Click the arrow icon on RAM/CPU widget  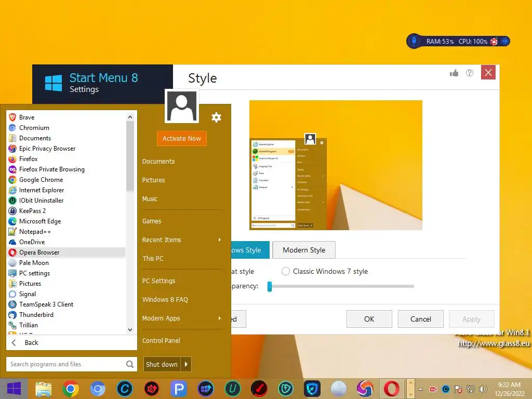tap(504, 41)
